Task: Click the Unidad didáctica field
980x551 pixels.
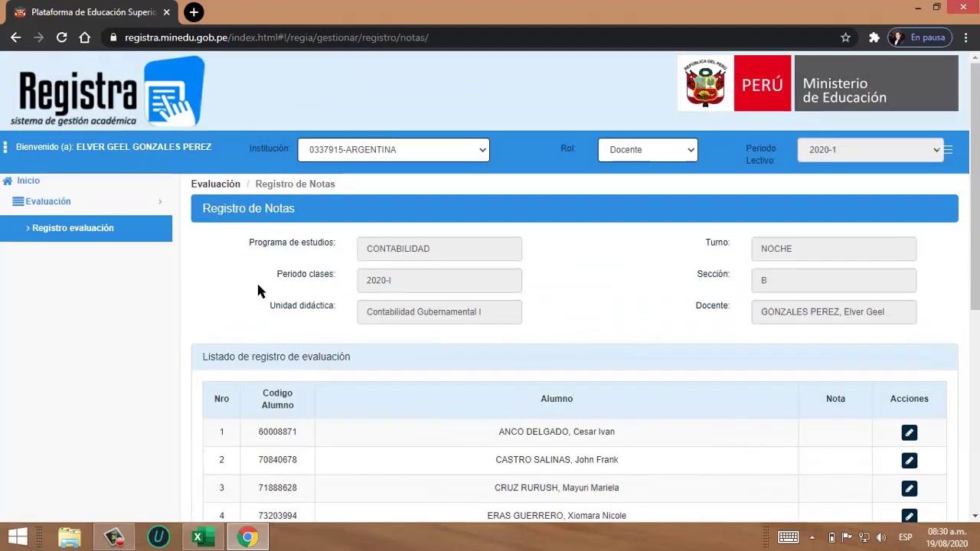Action: point(439,311)
